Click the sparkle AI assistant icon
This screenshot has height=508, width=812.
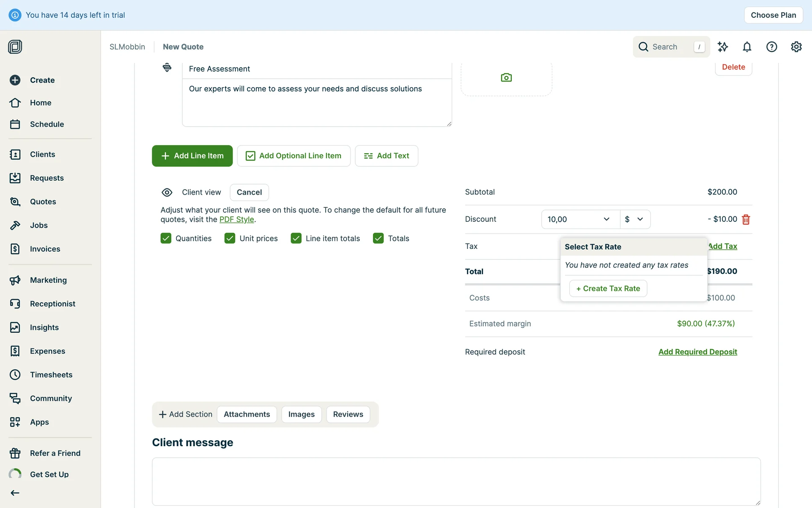coord(723,47)
